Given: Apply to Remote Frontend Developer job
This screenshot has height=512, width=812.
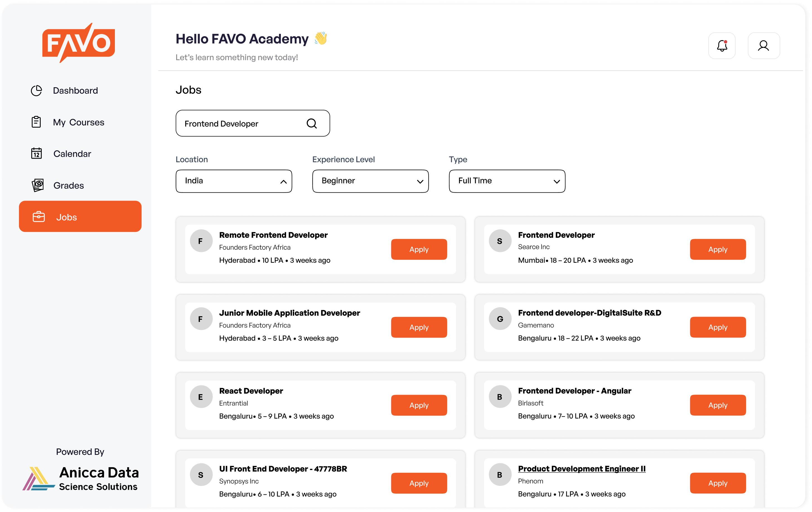Looking at the screenshot, I should tap(419, 249).
